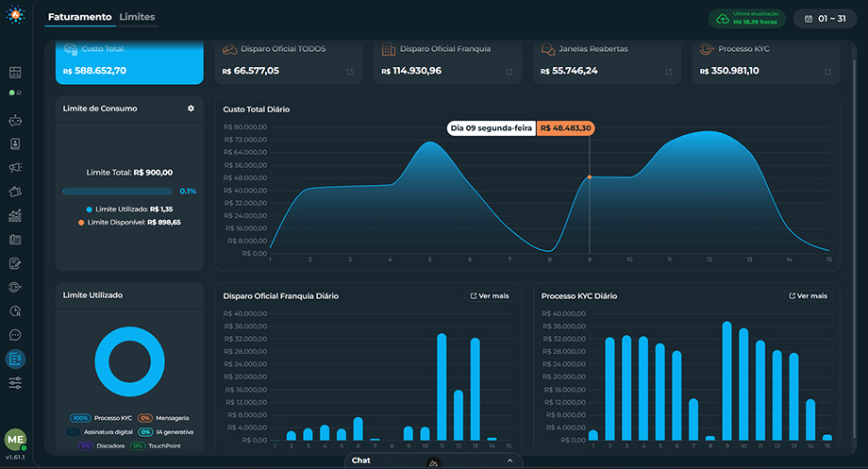868x469 pixels.
Task: Click the calendar icon in date range
Action: (809, 19)
